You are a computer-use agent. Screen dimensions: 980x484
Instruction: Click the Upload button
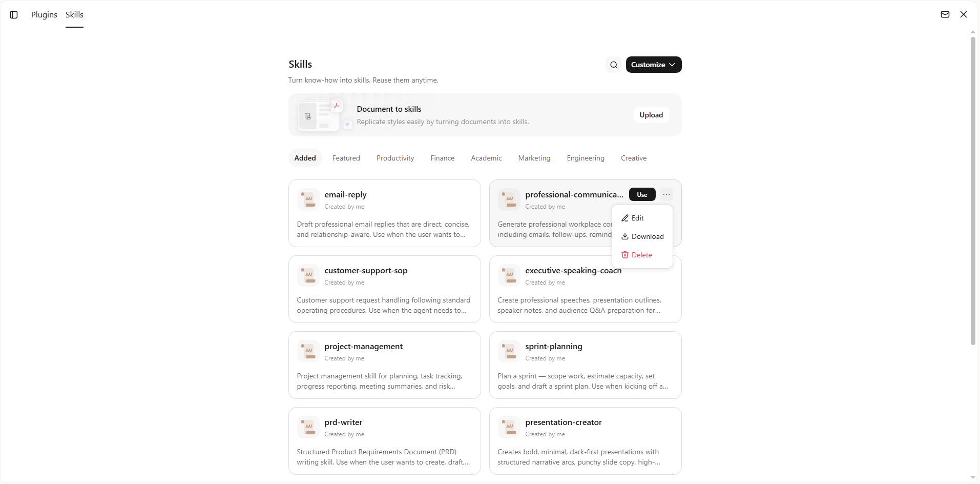(651, 115)
